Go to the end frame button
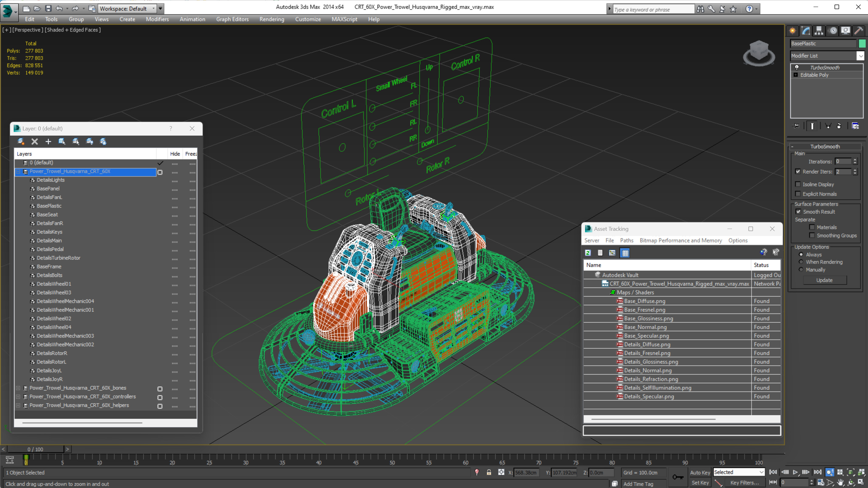868x488 pixels. click(x=817, y=472)
